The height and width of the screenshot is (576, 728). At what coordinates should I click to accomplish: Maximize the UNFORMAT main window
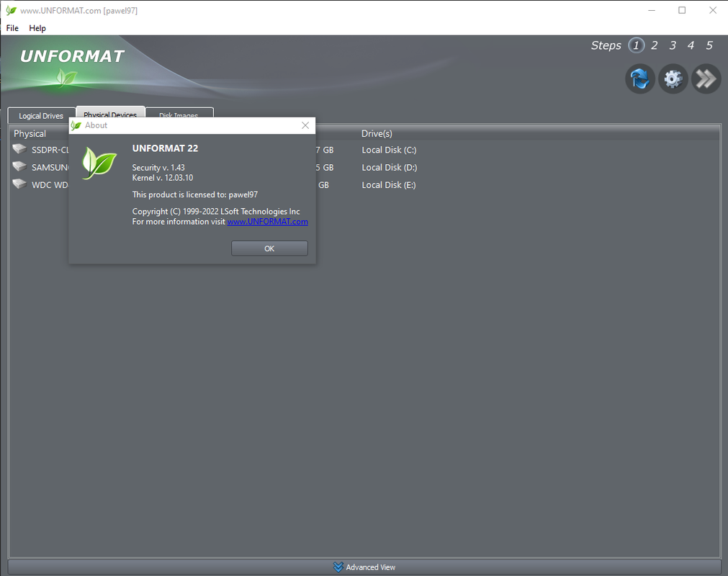[x=682, y=10]
